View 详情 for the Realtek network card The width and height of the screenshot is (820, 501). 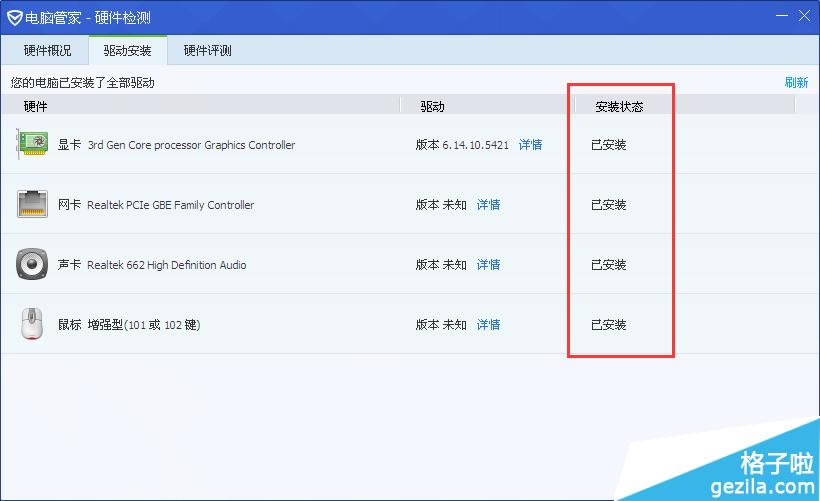point(488,205)
